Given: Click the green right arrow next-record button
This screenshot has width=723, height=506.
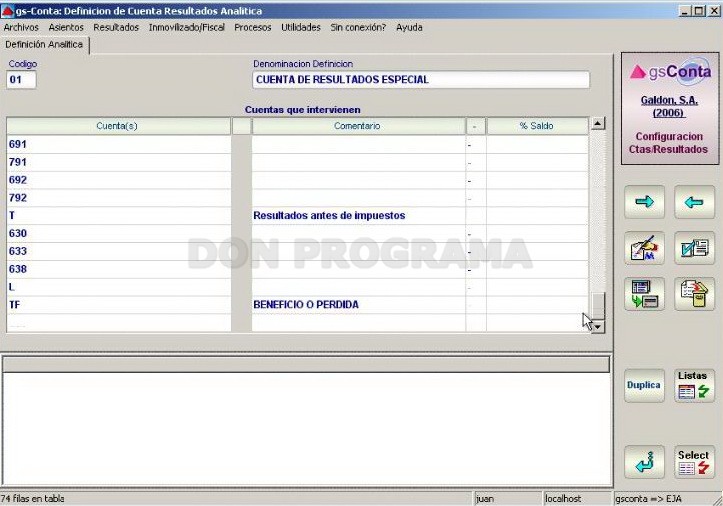Looking at the screenshot, I should pos(644,202).
